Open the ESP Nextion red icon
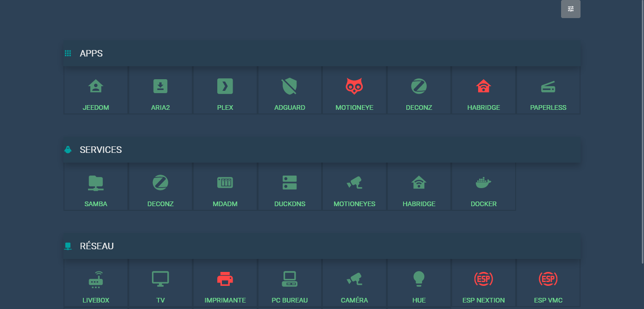Screen dimensions: 644x309 [484, 279]
